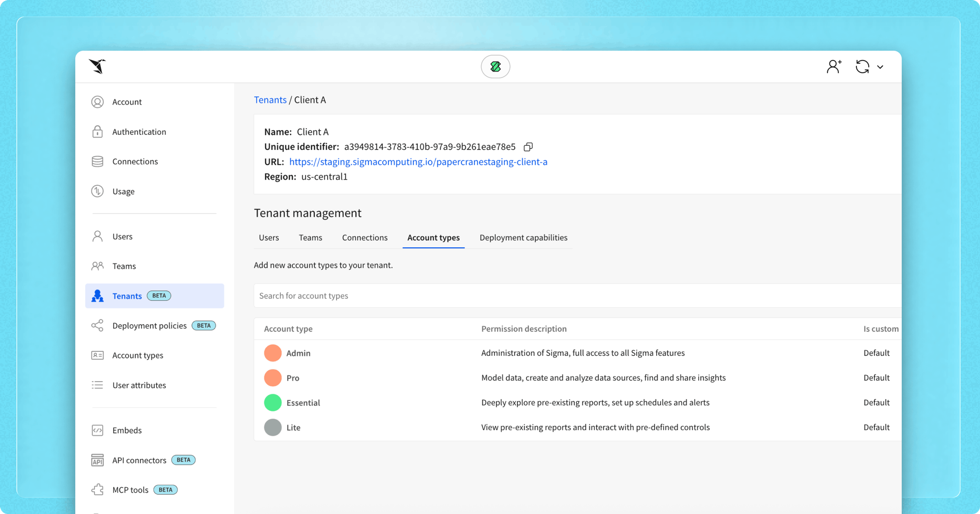
Task: Click the Embeds code icon
Action: coord(97,430)
